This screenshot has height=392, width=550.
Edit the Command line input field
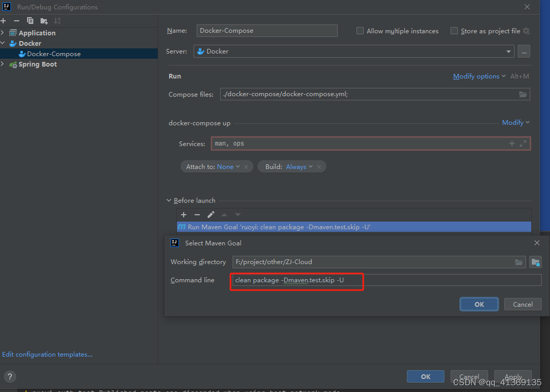click(x=297, y=280)
